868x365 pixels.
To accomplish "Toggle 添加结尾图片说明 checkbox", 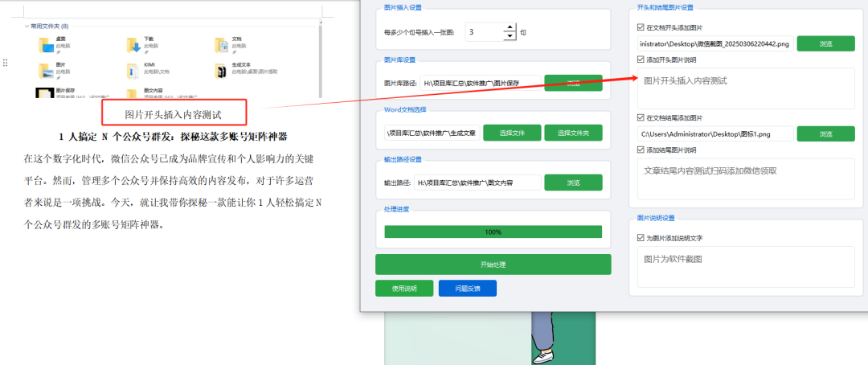I will (641, 150).
